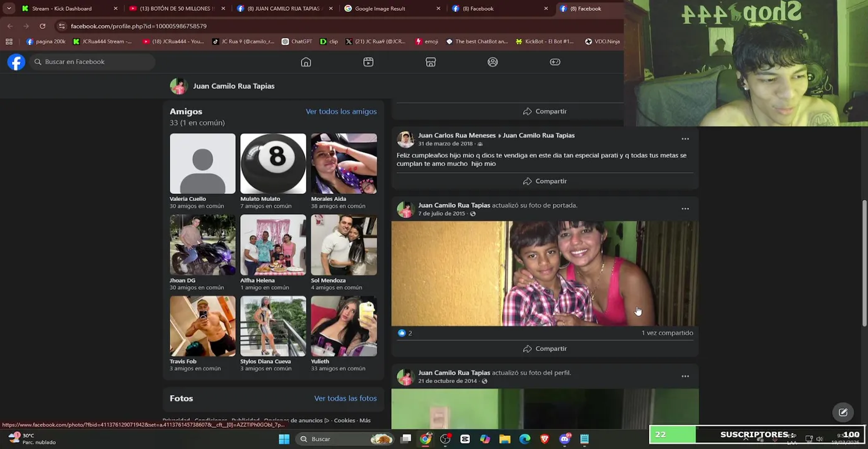The width and height of the screenshot is (868, 449).
Task: Open the options menu on Juan Carlos Rua Meneses' post
Action: 685,139
